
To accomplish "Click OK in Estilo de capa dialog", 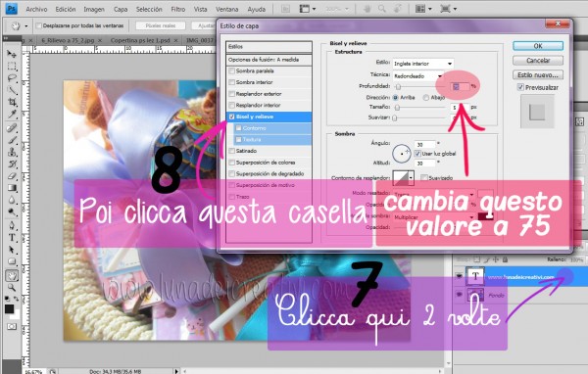I will tap(538, 46).
